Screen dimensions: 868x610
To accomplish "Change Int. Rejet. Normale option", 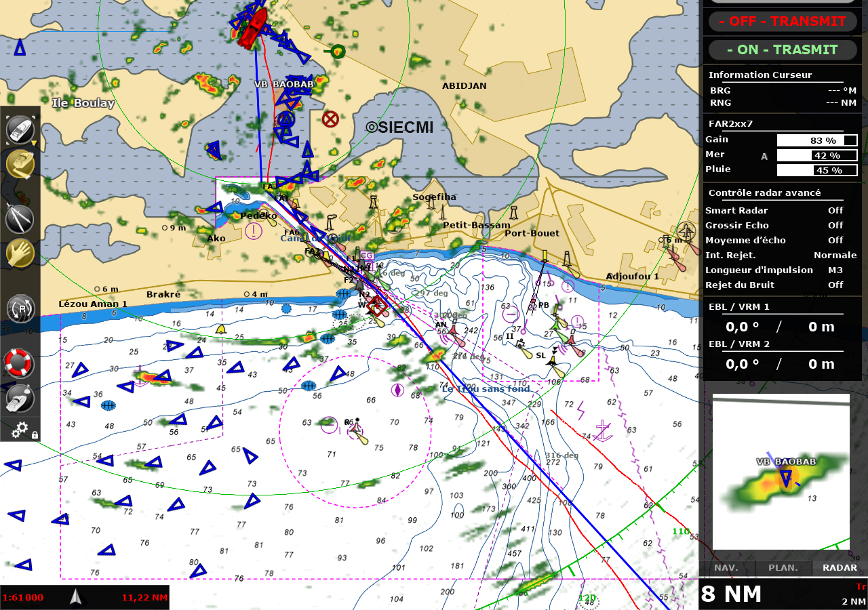I will pos(835,255).
